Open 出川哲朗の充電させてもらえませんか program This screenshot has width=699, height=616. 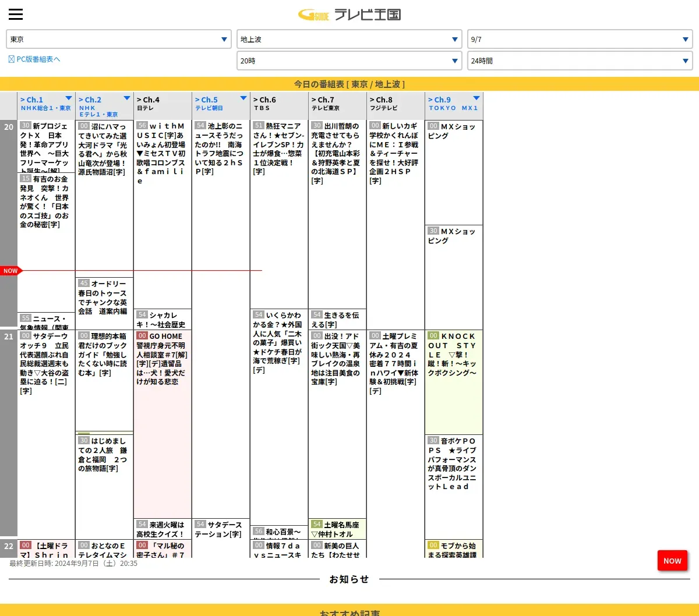click(337, 214)
